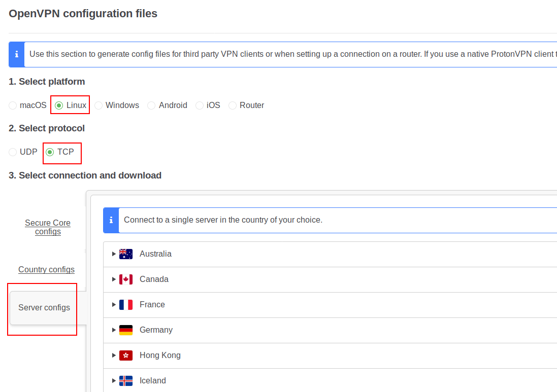Viewport: 557px width, 392px height.
Task: Expand the Hong Kong server list
Action: tap(114, 355)
